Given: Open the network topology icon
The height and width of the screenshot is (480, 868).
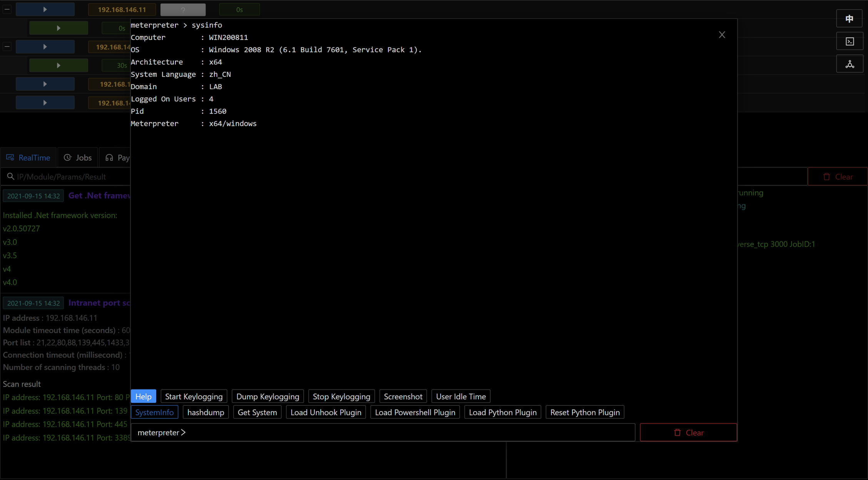Looking at the screenshot, I should point(850,64).
